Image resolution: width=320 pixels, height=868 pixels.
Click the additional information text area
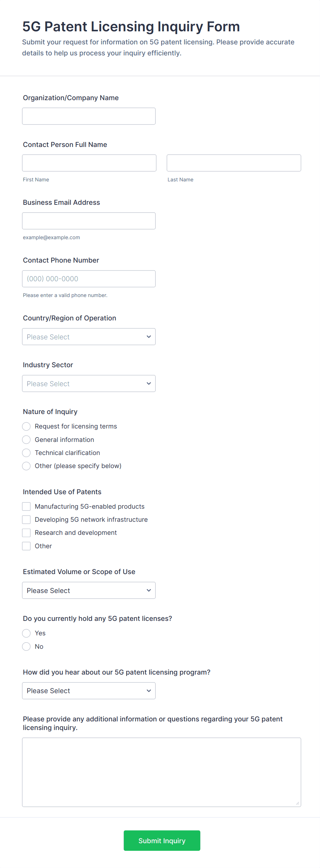coord(161,772)
